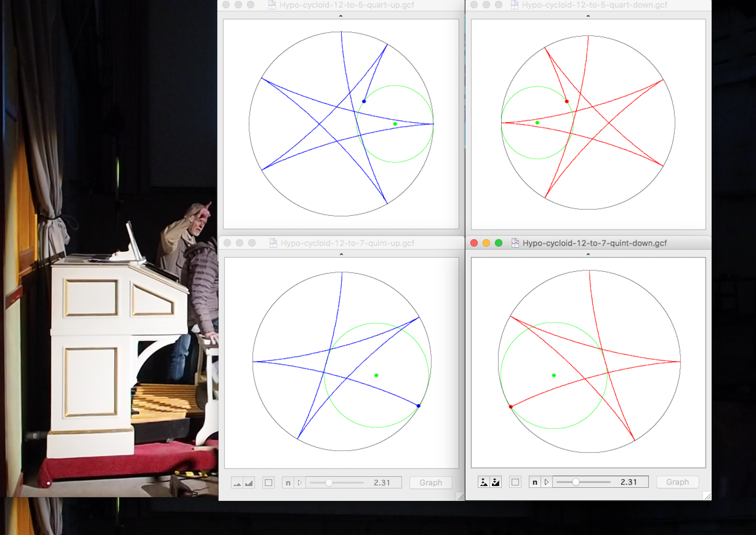Click the 2.31 value field in quint-down window

(x=629, y=482)
